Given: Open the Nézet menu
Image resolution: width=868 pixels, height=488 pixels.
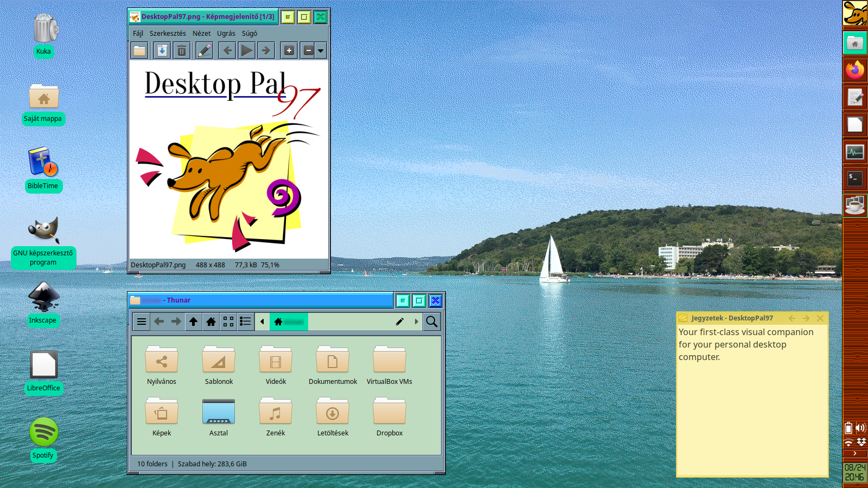Looking at the screenshot, I should click(x=201, y=33).
